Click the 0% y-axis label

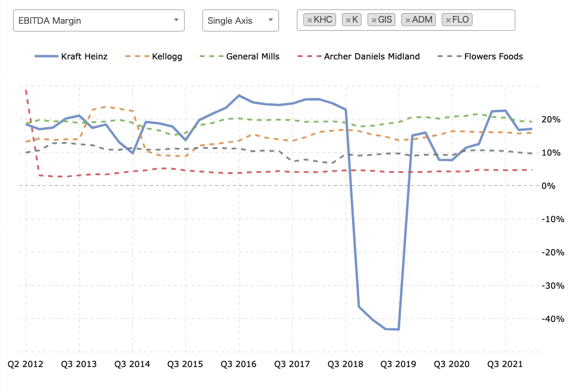pos(549,186)
